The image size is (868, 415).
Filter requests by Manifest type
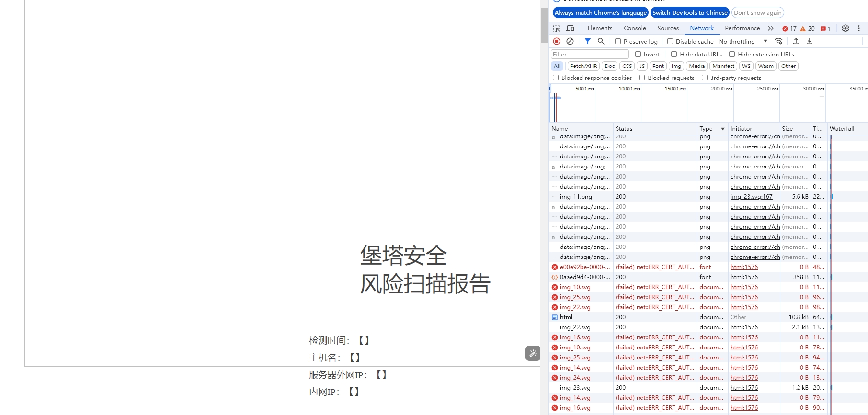coord(723,66)
